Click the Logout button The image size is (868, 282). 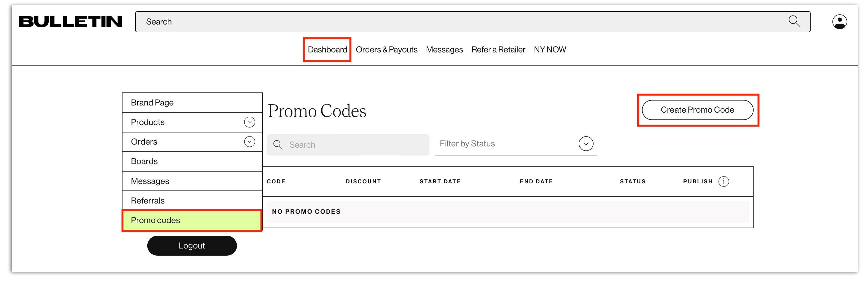click(x=192, y=246)
